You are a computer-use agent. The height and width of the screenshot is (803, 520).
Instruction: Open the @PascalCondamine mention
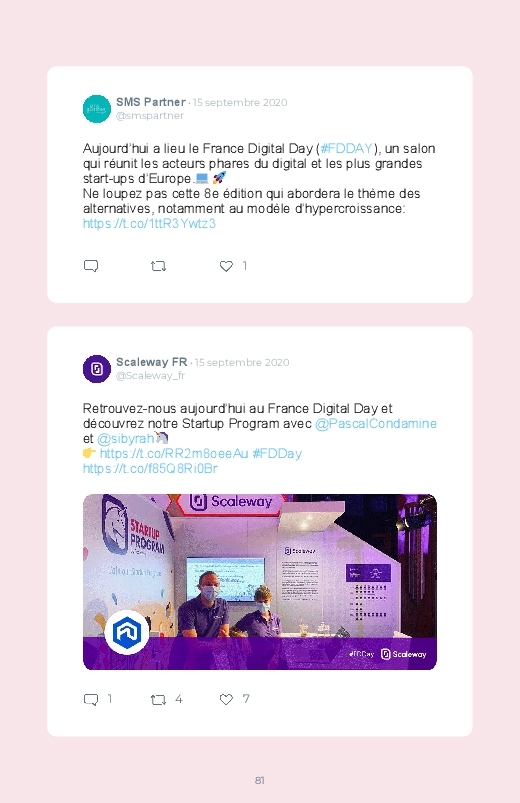pos(376,424)
